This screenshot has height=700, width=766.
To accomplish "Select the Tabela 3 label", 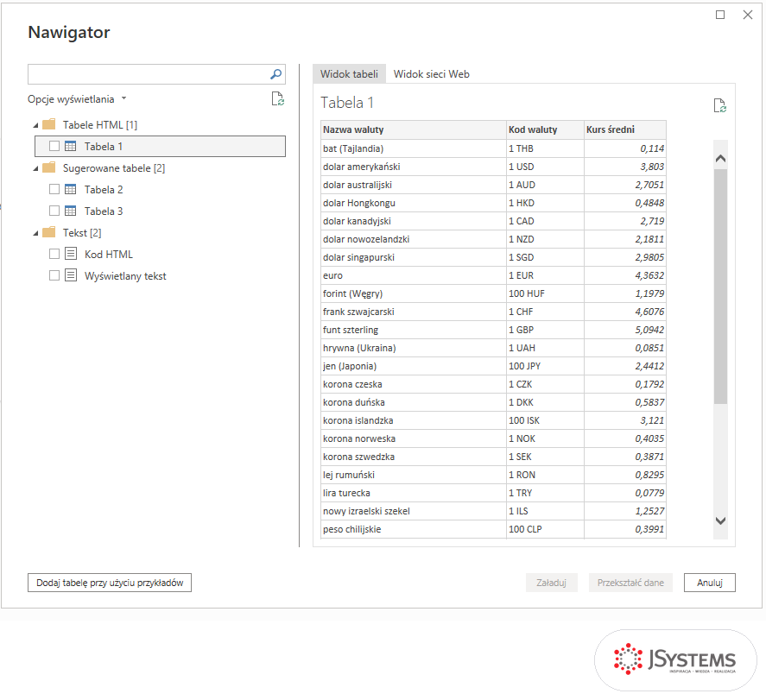I will coord(104,211).
